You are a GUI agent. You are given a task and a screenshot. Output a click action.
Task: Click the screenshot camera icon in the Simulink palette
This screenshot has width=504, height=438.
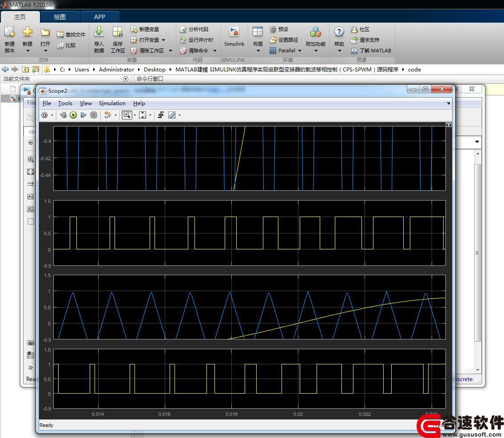[x=31, y=343]
